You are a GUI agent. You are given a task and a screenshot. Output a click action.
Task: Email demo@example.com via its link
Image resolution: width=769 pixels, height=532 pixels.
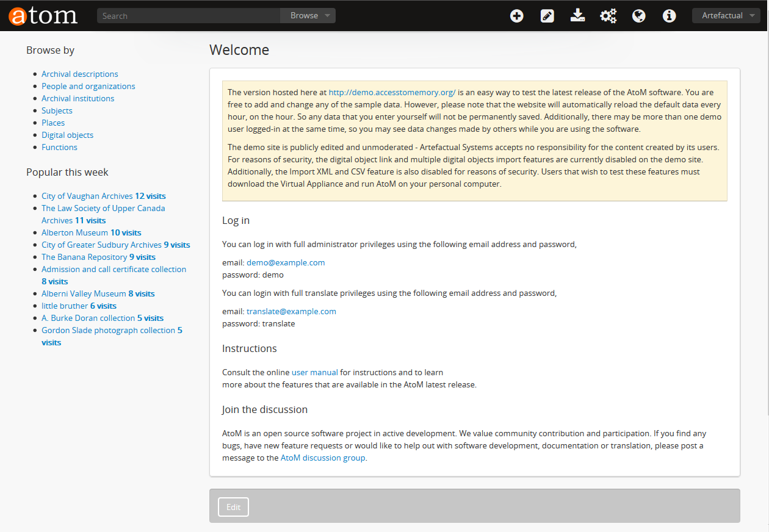coord(286,262)
